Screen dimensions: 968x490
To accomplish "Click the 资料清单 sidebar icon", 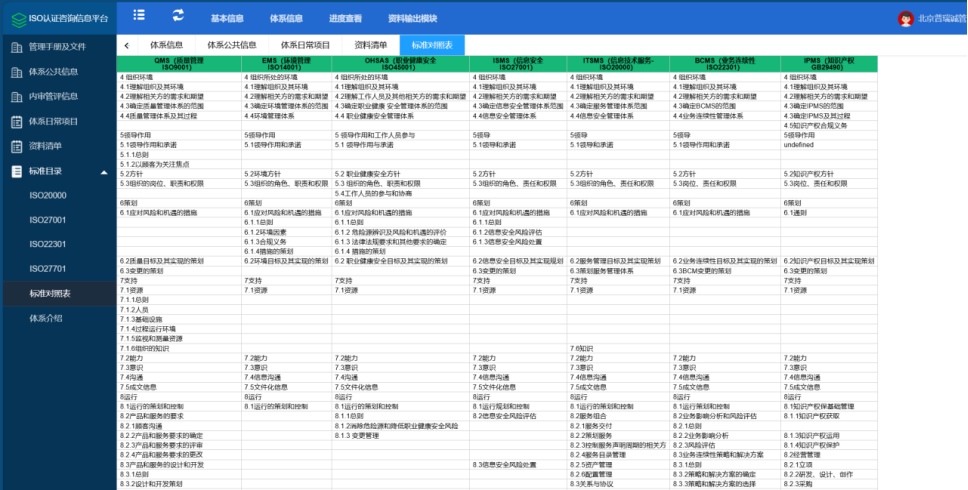I will pos(17,146).
